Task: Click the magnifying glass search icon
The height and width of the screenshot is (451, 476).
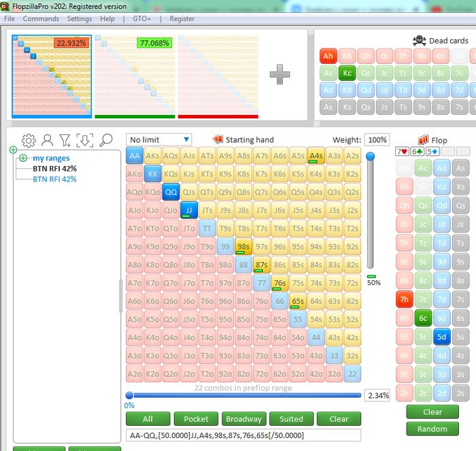Action: pos(106,141)
